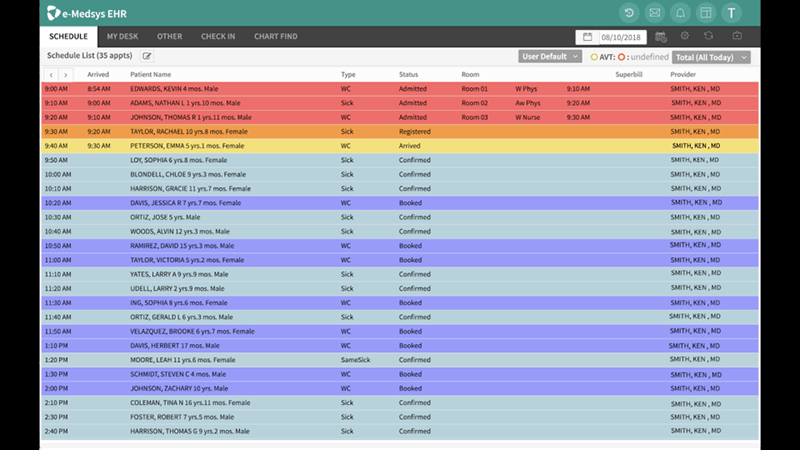Screen dimensions: 800x450
Task: Open the notifications bell
Action: tap(680, 13)
